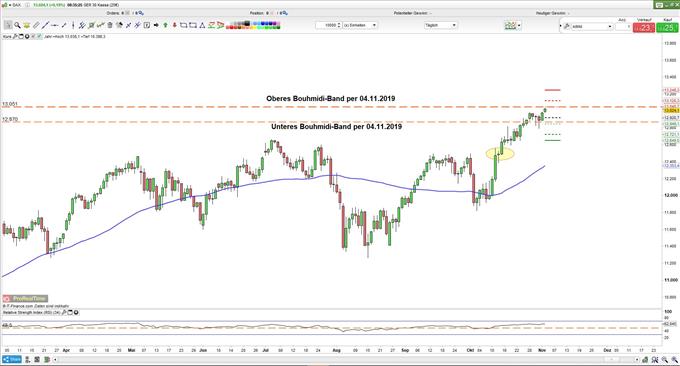
Task: Click the wrench icon beside Kurs label
Action: pos(15,36)
